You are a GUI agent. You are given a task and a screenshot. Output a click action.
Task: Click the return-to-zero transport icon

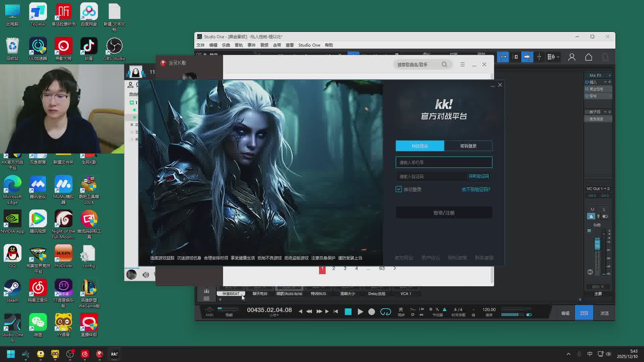pyautogui.click(x=336, y=312)
